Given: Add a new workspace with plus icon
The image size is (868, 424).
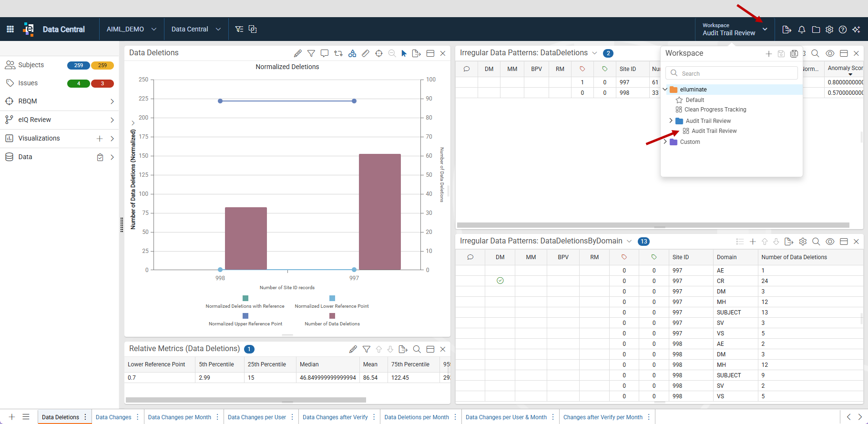Looking at the screenshot, I should point(769,54).
